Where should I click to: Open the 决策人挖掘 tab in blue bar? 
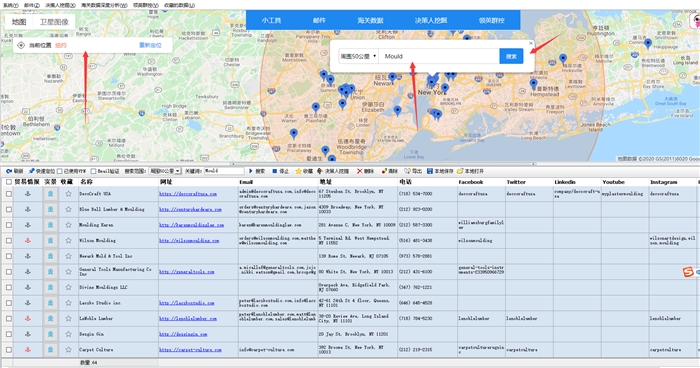[x=430, y=21]
